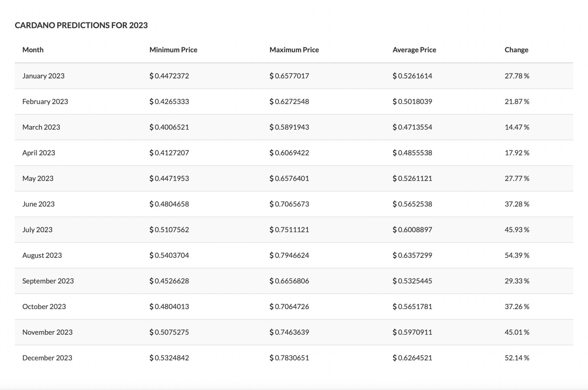The width and height of the screenshot is (588, 390).
Task: Select the 37.26 % change value
Action: [517, 306]
